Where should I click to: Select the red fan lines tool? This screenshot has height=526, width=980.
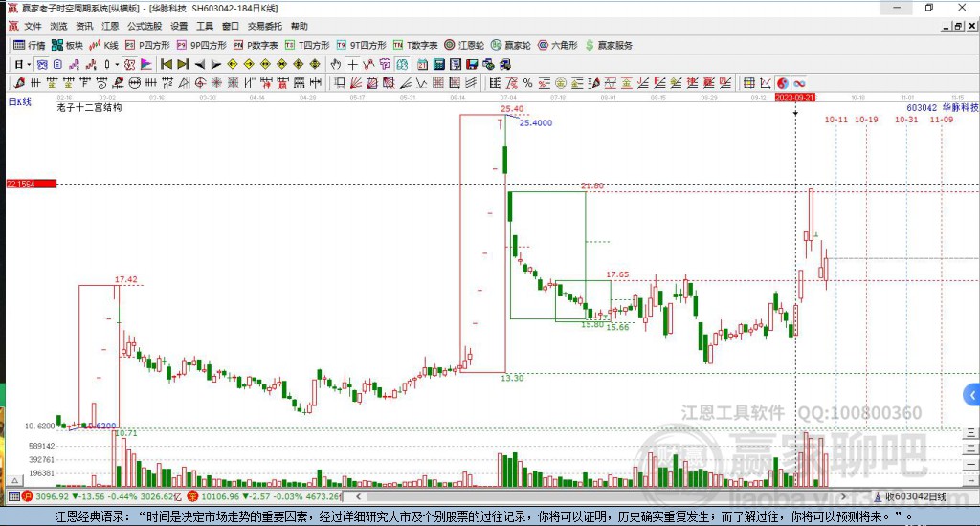[356, 83]
